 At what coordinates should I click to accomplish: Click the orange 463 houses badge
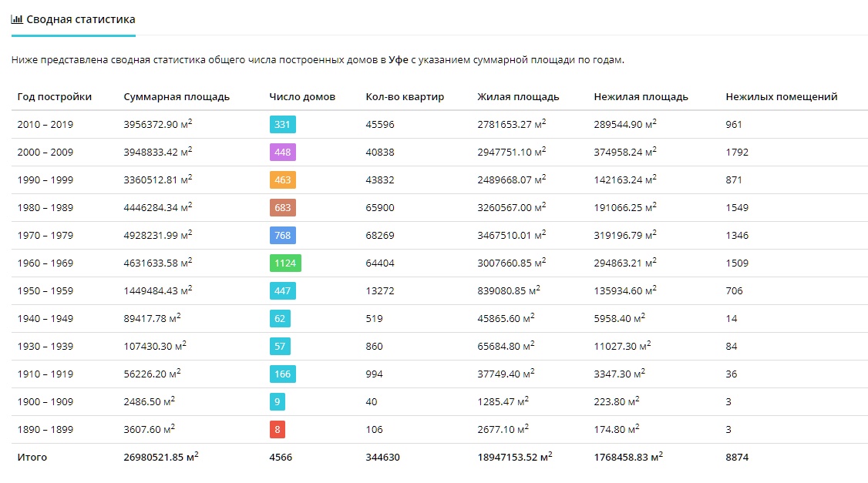coord(282,179)
